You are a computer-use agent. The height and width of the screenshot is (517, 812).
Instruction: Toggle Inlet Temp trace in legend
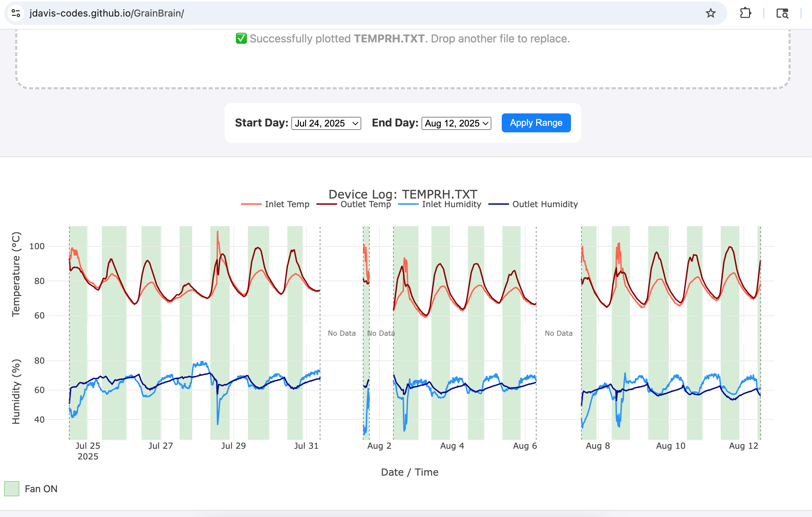point(287,204)
